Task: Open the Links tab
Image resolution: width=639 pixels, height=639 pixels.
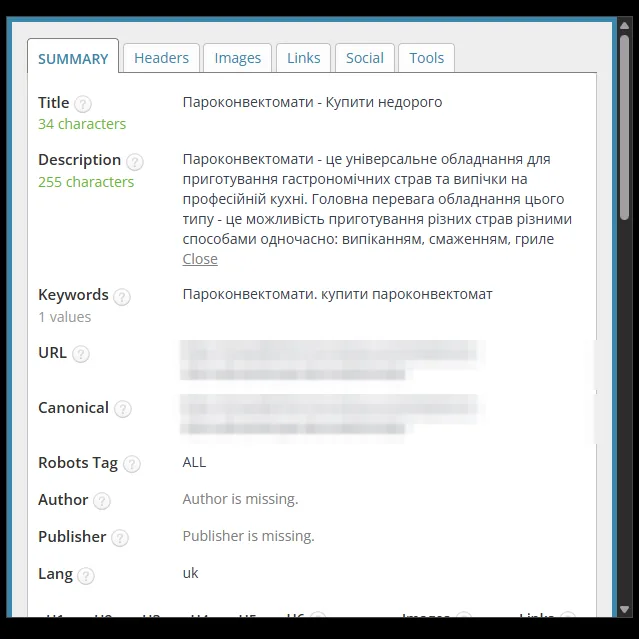Action: click(x=304, y=58)
